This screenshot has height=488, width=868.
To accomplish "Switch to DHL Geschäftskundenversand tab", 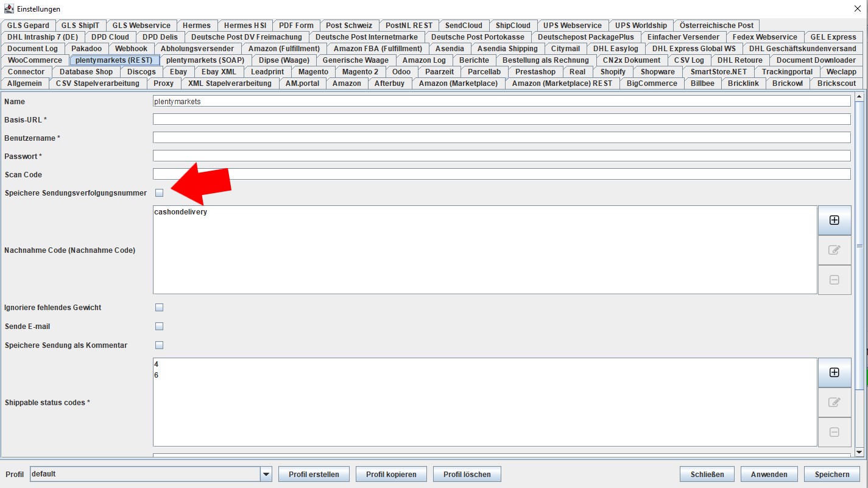I will [802, 49].
